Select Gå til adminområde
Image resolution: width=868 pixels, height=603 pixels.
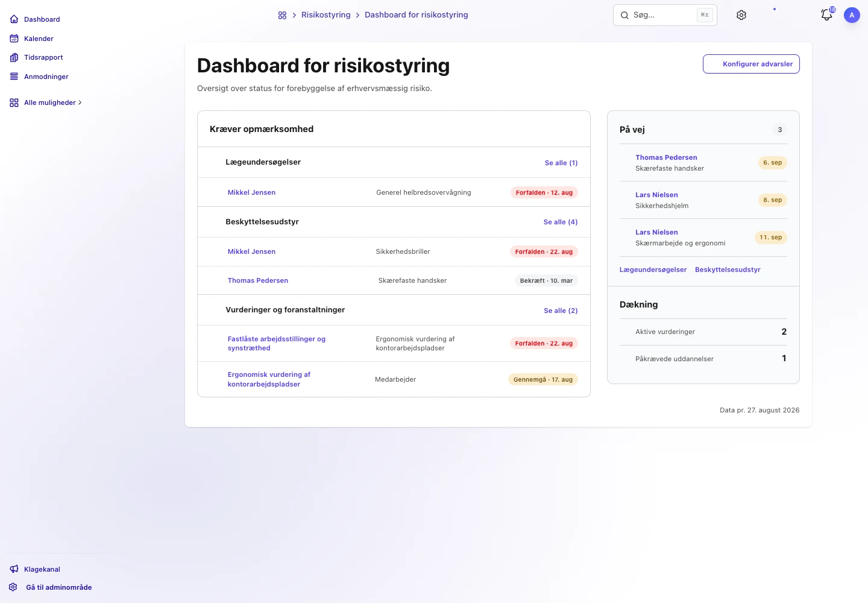point(59,587)
